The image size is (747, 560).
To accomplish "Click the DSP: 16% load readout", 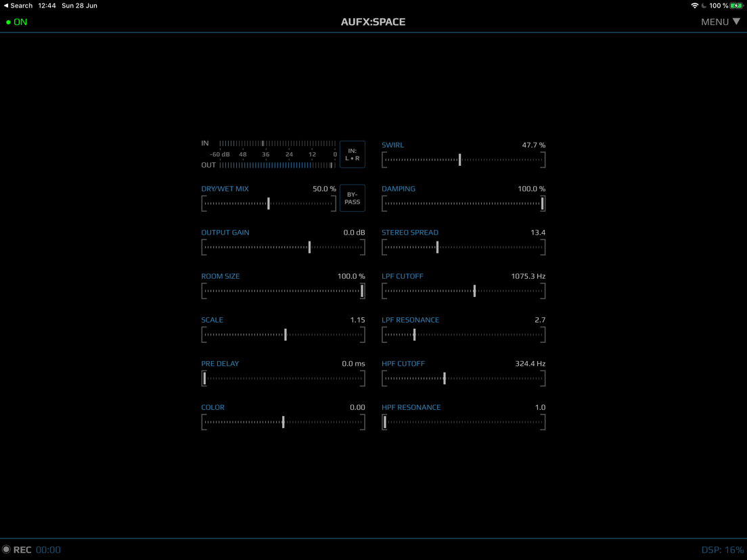I will pyautogui.click(x=722, y=550).
